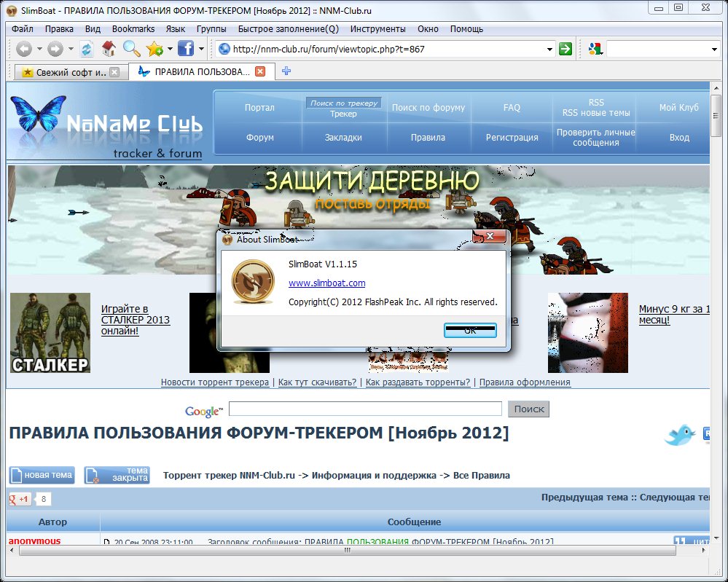Click the Закладки navigation link

[343, 138]
